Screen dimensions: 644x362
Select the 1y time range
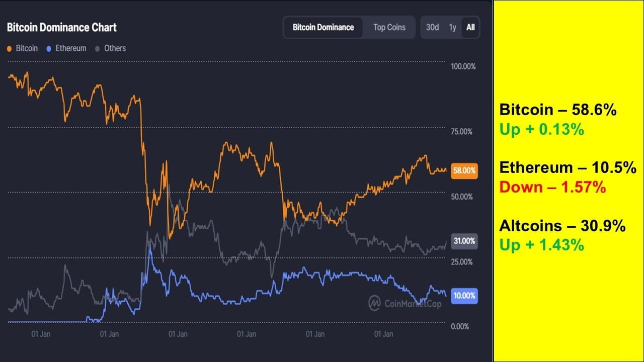tap(452, 27)
